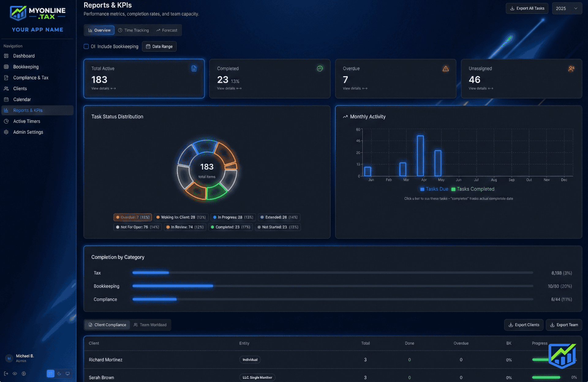Switch to dark mode moon toggle
Viewport: 588px width, 382px height.
pyautogui.click(x=59, y=373)
